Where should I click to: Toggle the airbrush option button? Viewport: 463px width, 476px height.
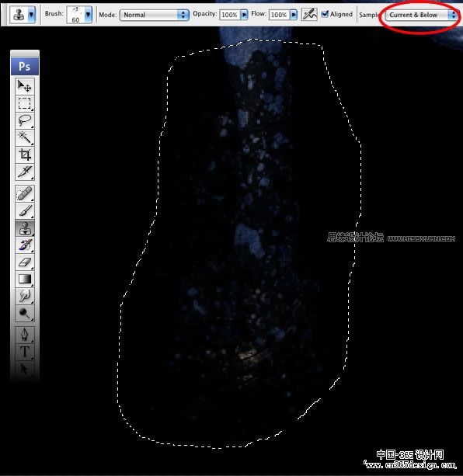pos(309,14)
